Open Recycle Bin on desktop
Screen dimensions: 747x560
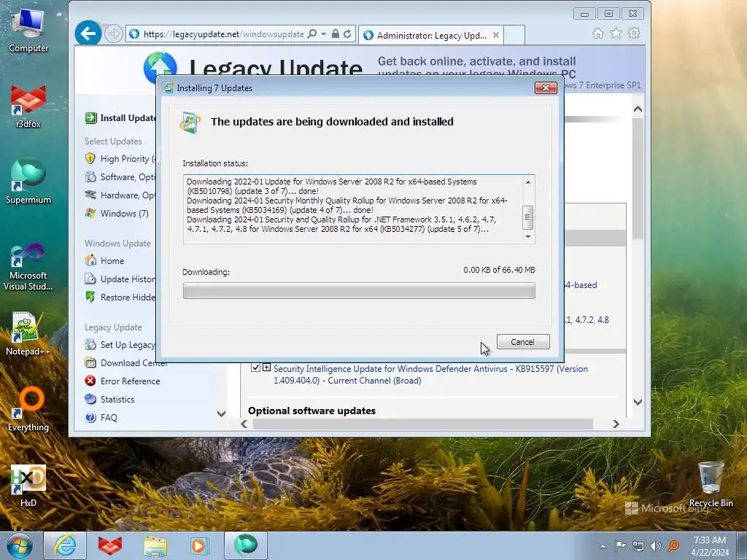pos(711,484)
